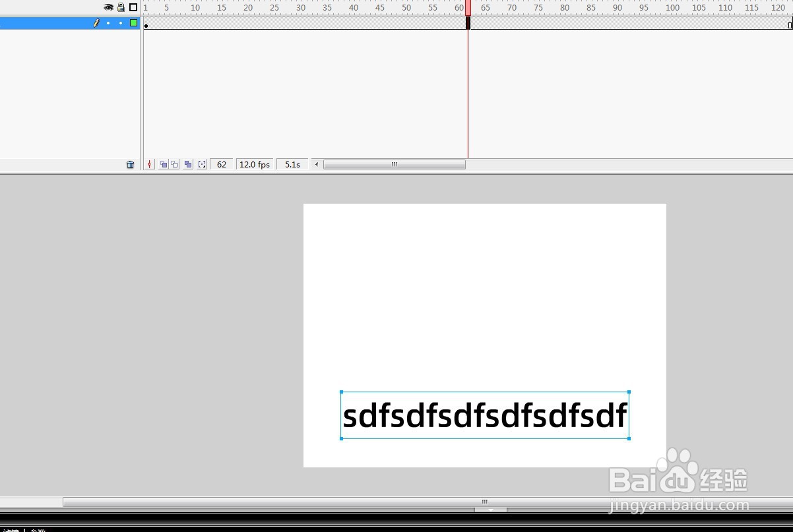793x532 pixels.
Task: Toggle the layer's lock dot under padlock column
Action: tap(121, 23)
